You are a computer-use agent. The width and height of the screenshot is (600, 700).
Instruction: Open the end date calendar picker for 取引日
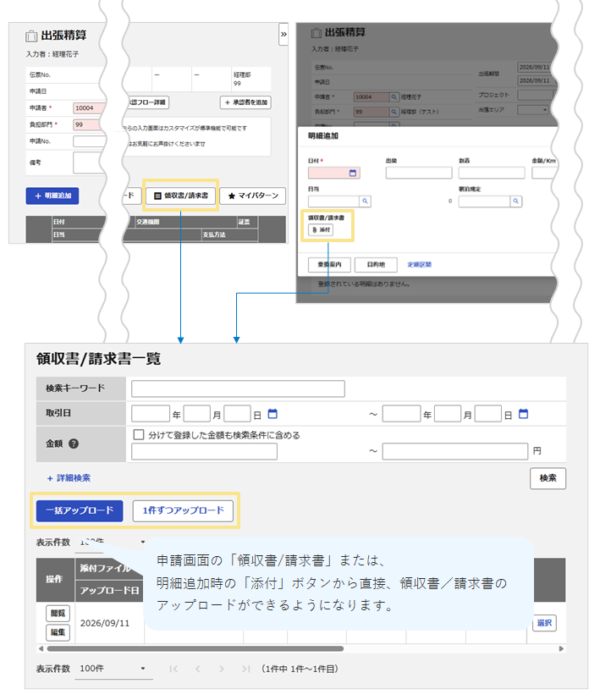point(523,414)
